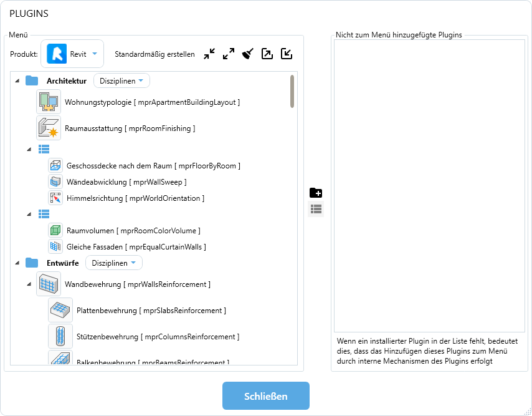
Task: Click the expand all arrows icon
Action: pos(229,54)
